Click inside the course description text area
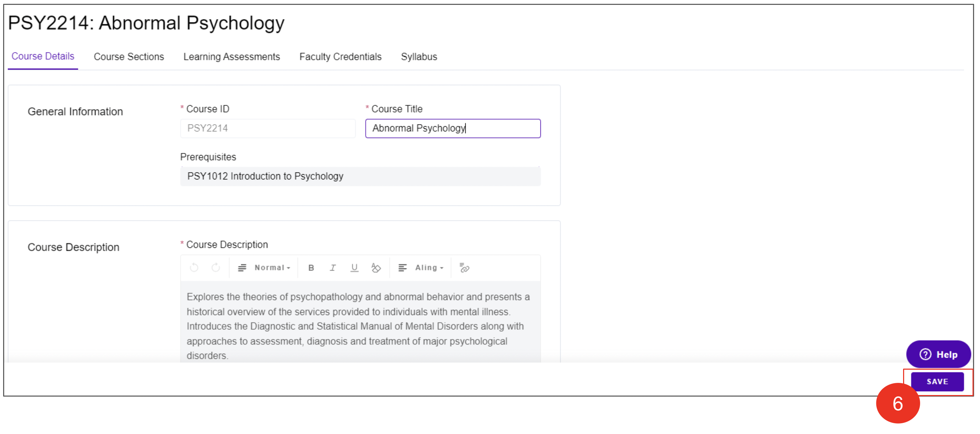 [360, 322]
